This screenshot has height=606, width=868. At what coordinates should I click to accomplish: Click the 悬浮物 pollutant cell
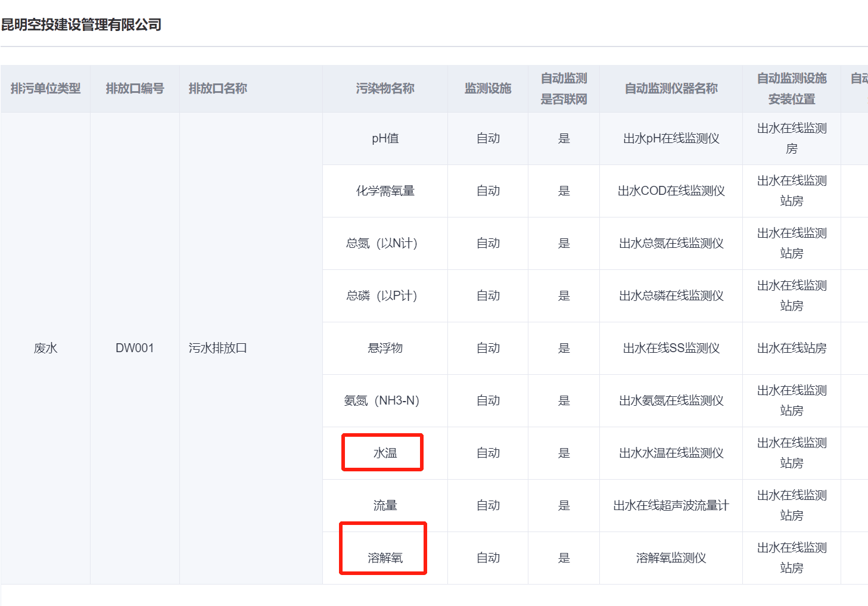(x=385, y=348)
